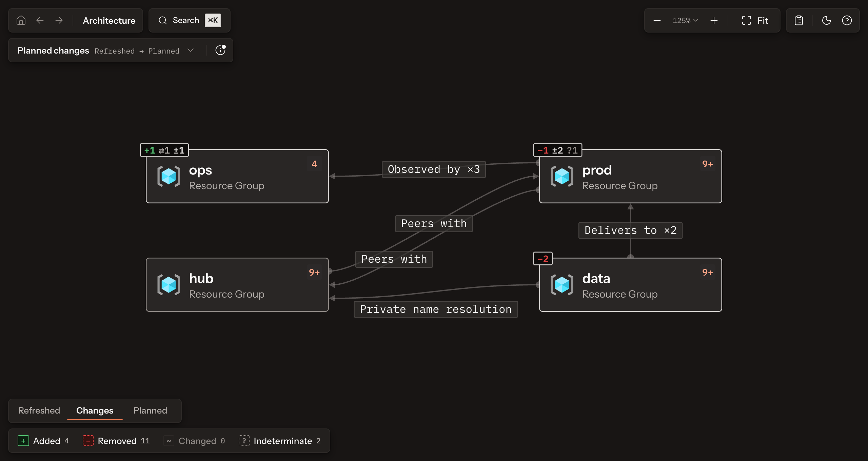Click the count badge 4 on ops
This screenshot has width=868, height=461.
click(314, 164)
